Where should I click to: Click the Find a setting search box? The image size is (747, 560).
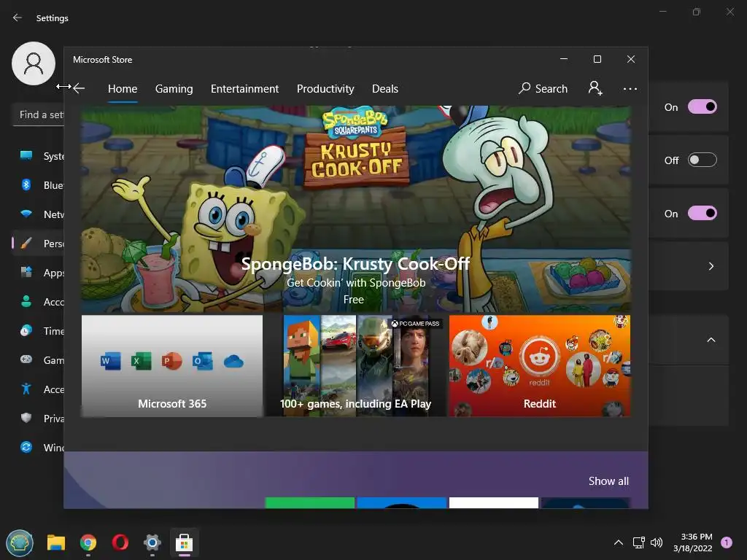[38, 114]
